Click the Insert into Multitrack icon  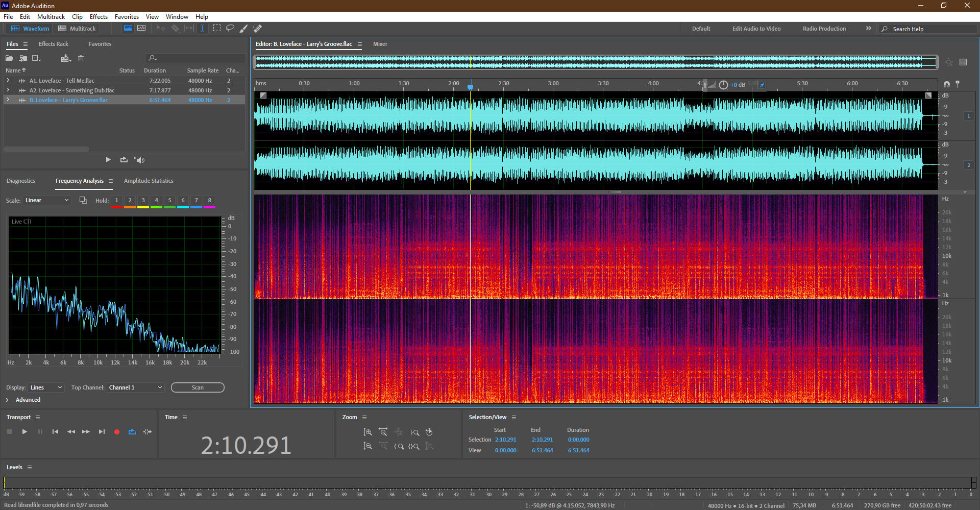[66, 58]
